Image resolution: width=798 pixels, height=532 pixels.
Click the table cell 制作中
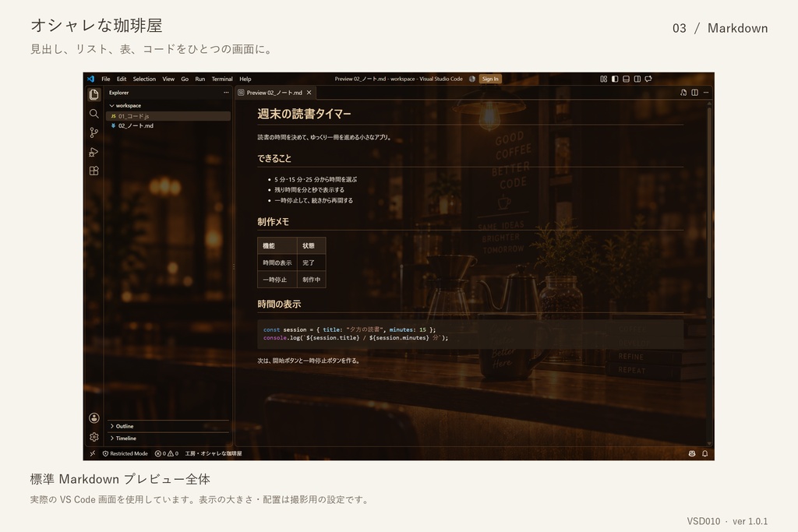312,280
